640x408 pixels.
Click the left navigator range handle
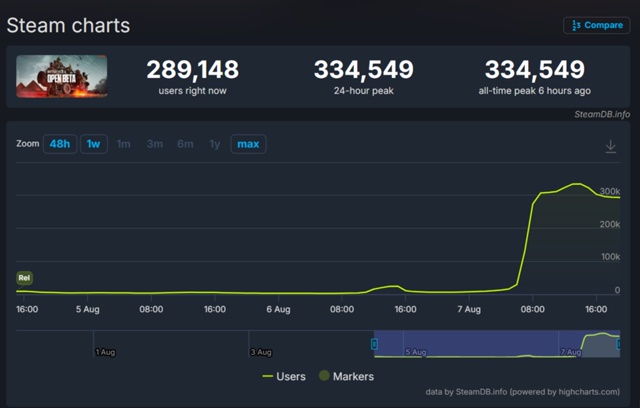(374, 344)
